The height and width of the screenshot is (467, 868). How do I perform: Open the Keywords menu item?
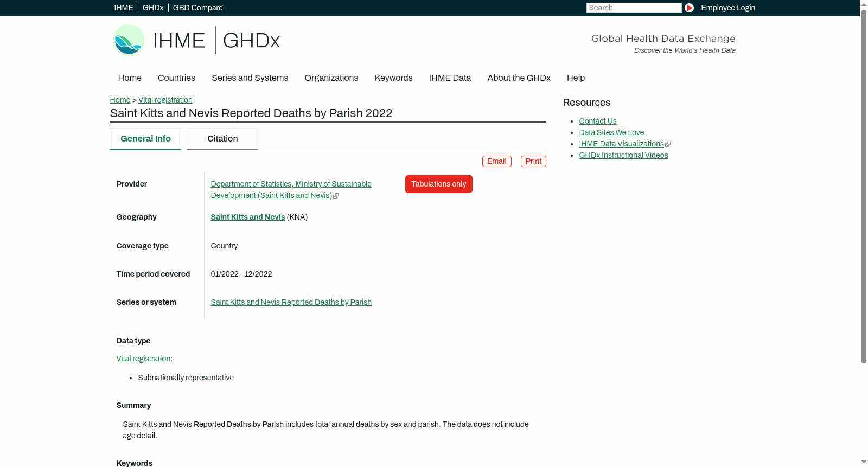(393, 78)
